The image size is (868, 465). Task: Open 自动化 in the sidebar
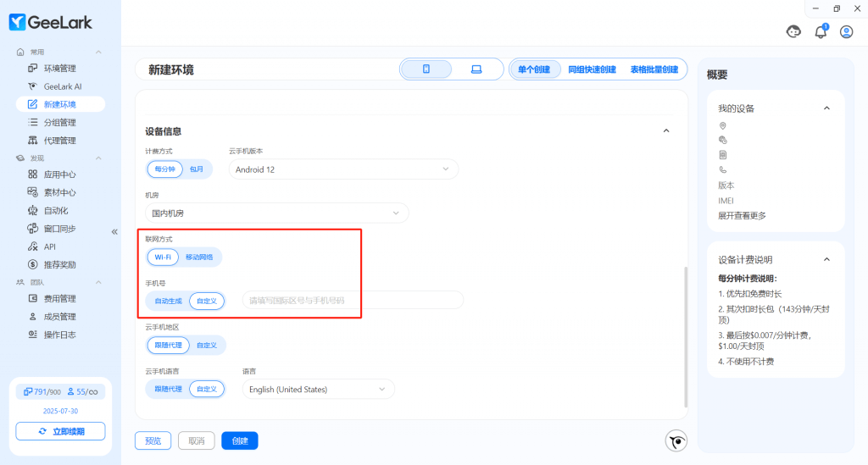(x=56, y=210)
